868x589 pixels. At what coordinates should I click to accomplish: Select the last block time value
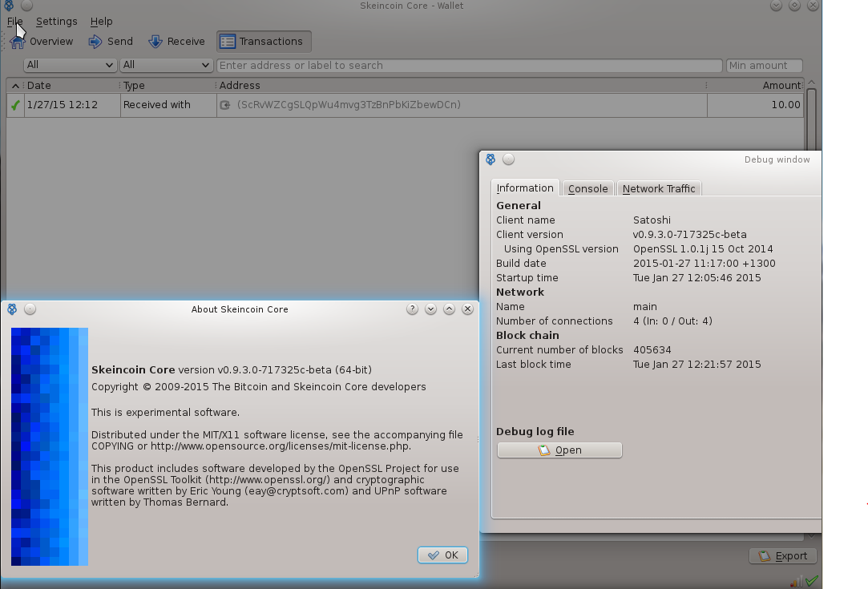tap(697, 365)
